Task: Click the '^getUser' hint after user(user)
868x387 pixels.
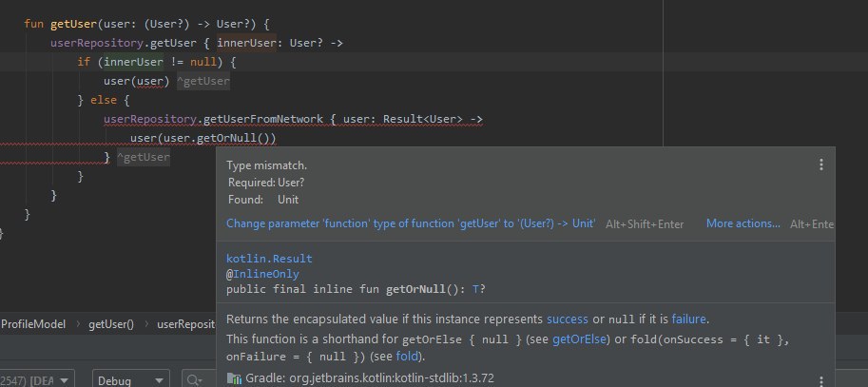Action: pos(203,82)
